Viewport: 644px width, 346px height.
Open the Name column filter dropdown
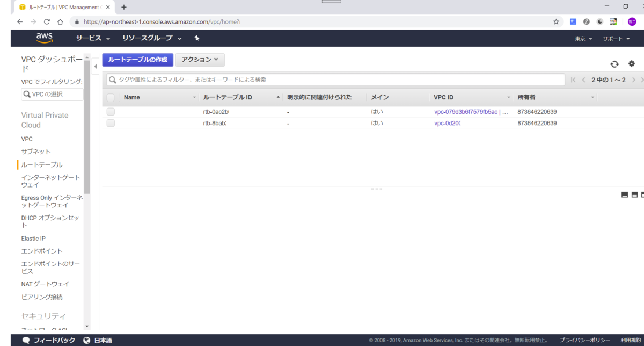tap(195, 97)
